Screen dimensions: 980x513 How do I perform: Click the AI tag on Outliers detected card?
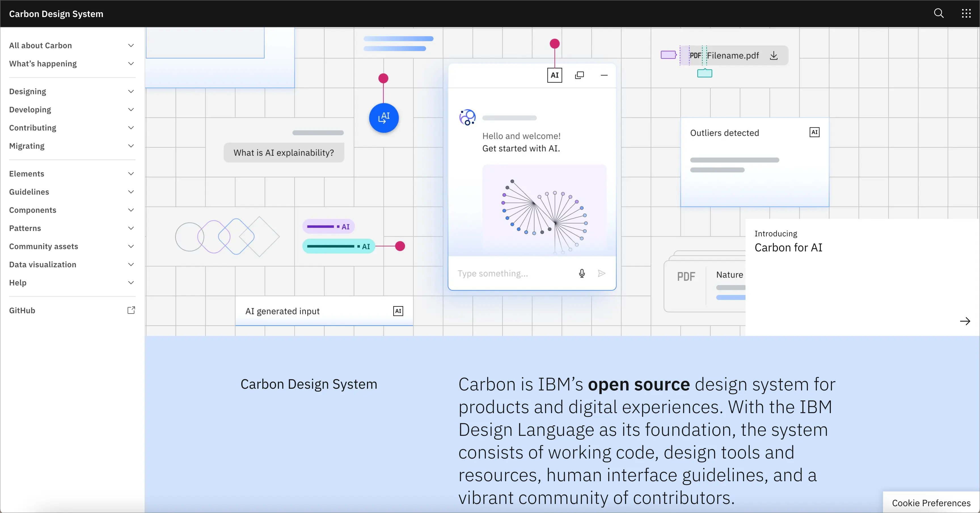(814, 133)
